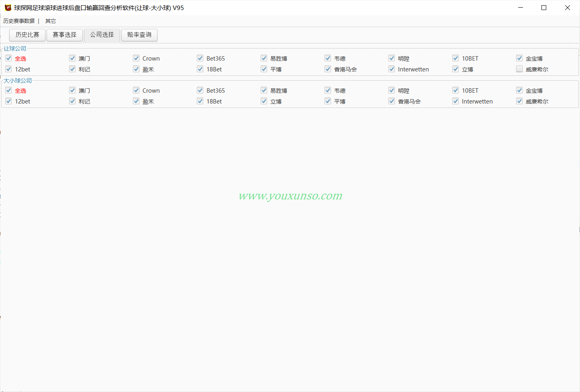The width and height of the screenshot is (580, 392).
Task: Open the 赔率查询 tab
Action: pyautogui.click(x=139, y=35)
